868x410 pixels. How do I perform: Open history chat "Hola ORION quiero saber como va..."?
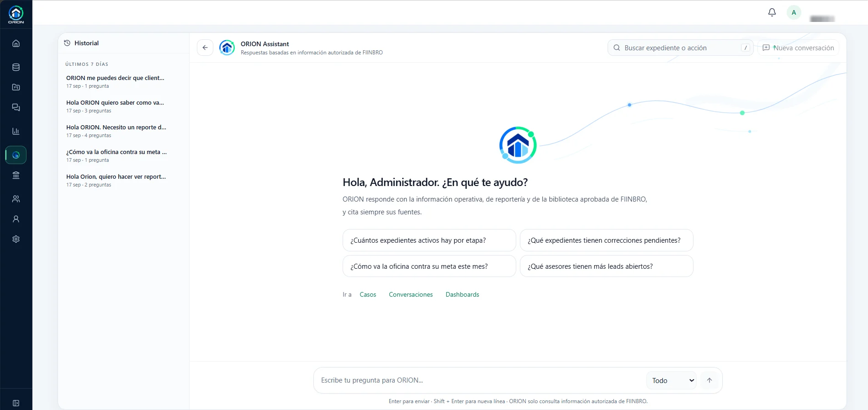click(123, 106)
